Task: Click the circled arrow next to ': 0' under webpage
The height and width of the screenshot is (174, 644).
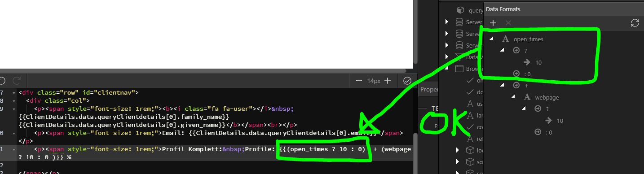Action: pos(538,132)
